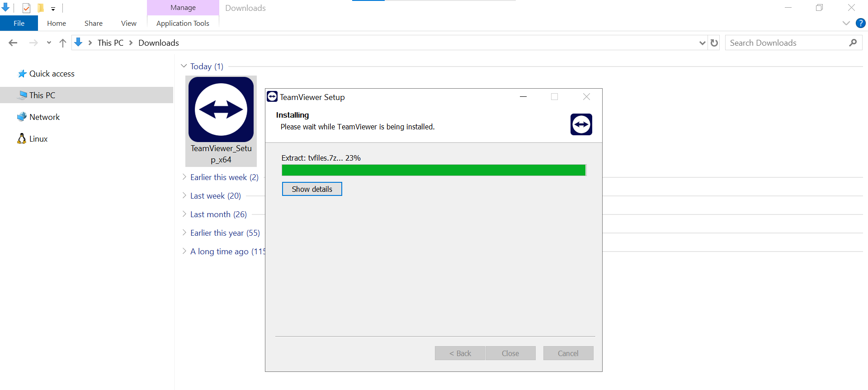Click the Search Downloads input field
Image resolution: width=868 pixels, height=390 pixels.
point(787,43)
